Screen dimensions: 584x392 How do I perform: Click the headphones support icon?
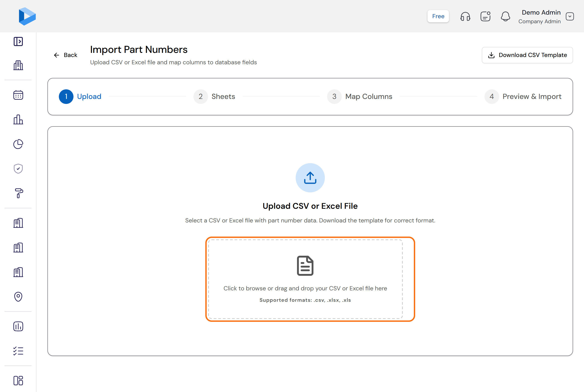(x=465, y=16)
